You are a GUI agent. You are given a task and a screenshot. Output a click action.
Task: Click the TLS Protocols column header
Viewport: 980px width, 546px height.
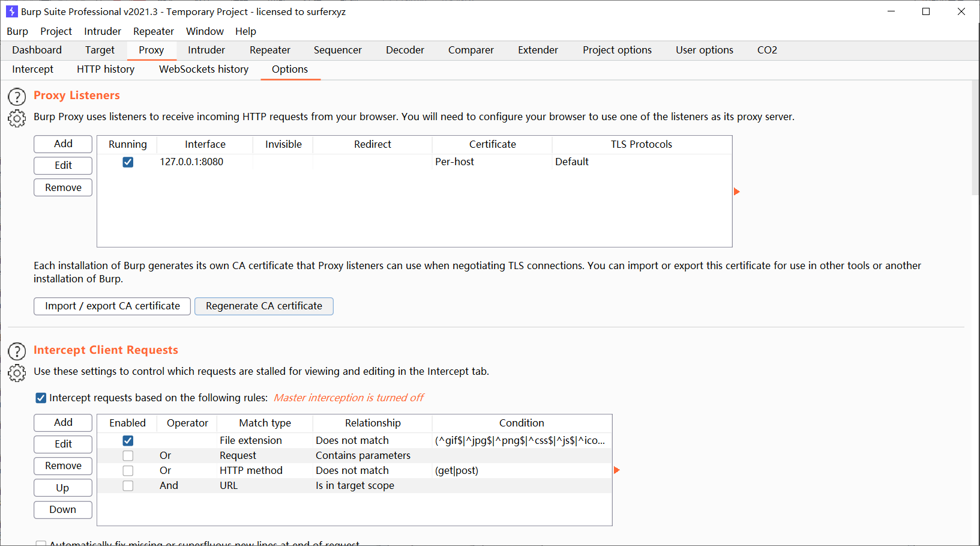642,145
